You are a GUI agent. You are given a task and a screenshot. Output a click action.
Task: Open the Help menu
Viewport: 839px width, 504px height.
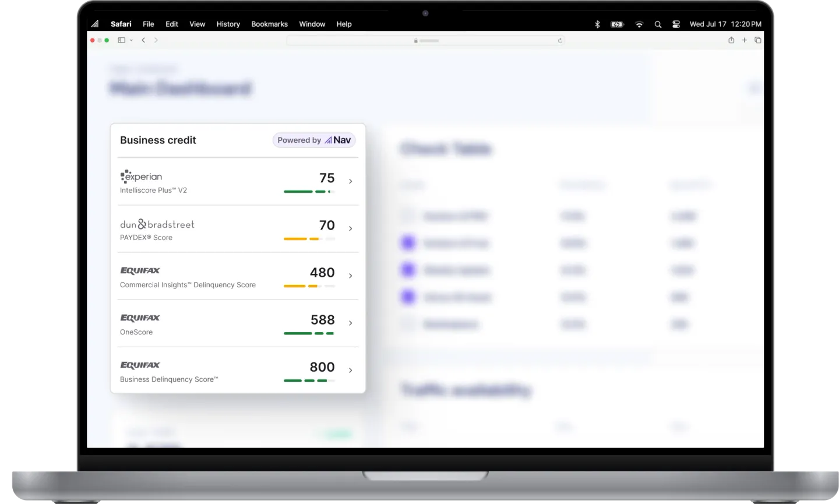[344, 24]
